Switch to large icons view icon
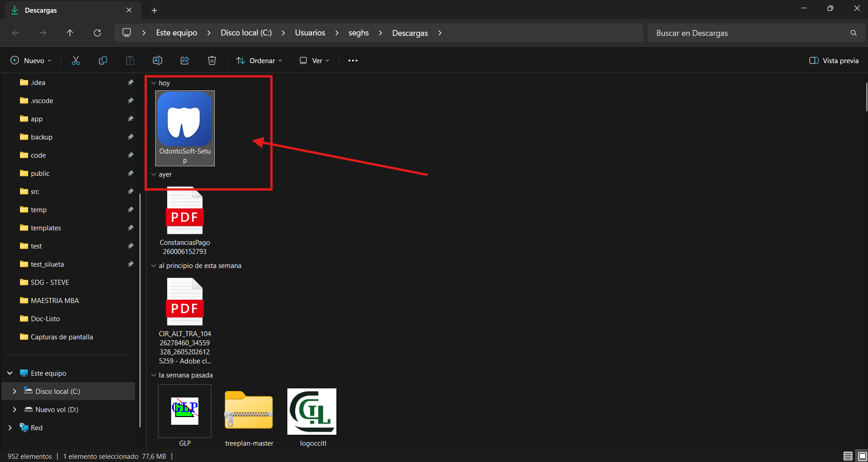Viewport: 868px width, 462px height. tap(862, 456)
